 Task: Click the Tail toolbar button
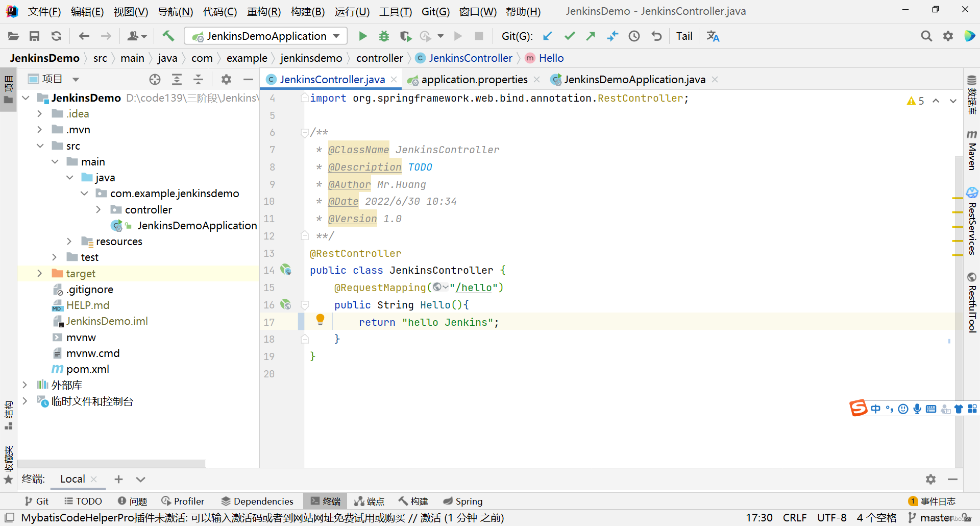tap(684, 36)
